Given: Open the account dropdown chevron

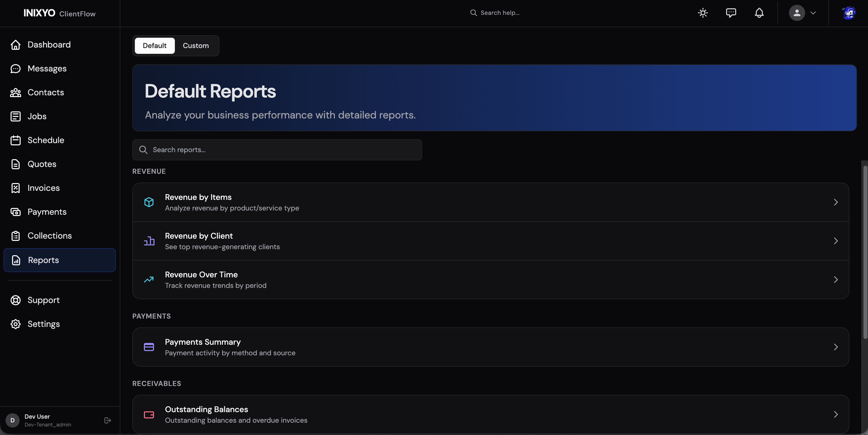Looking at the screenshot, I should pos(814,13).
